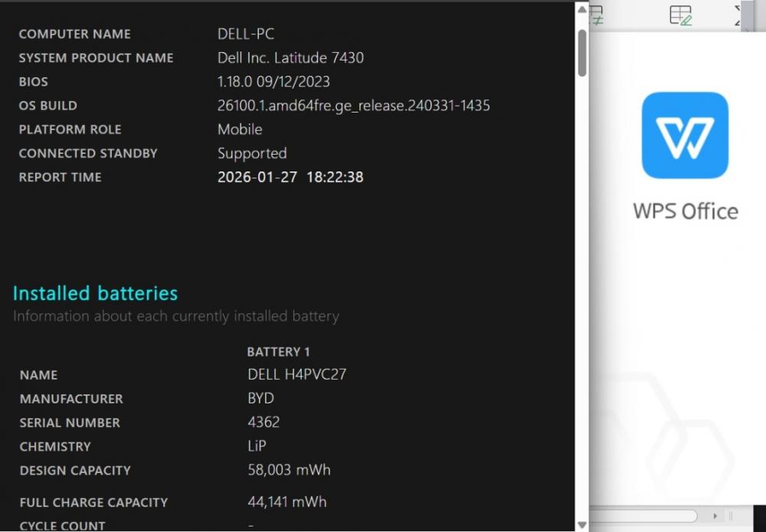Click the CHEMISTRY label

(x=55, y=447)
